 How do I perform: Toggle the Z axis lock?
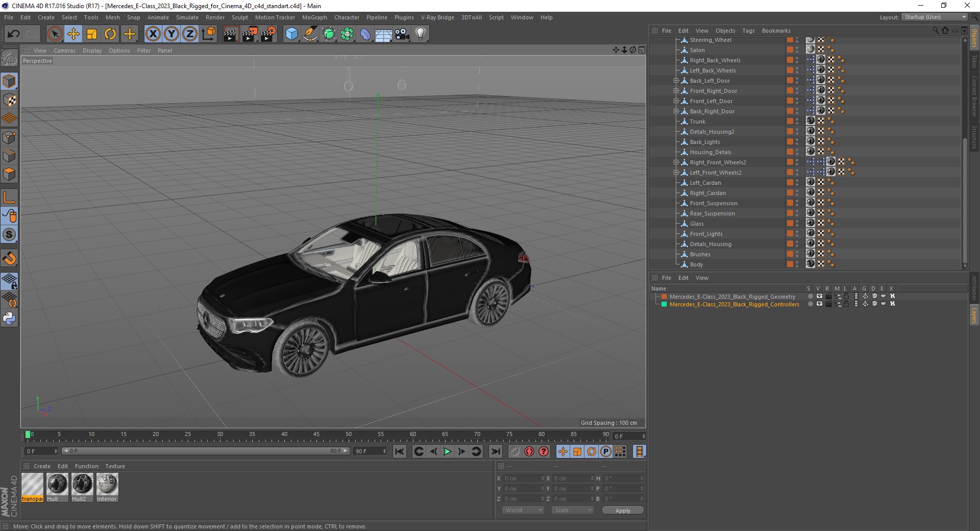[x=190, y=34]
